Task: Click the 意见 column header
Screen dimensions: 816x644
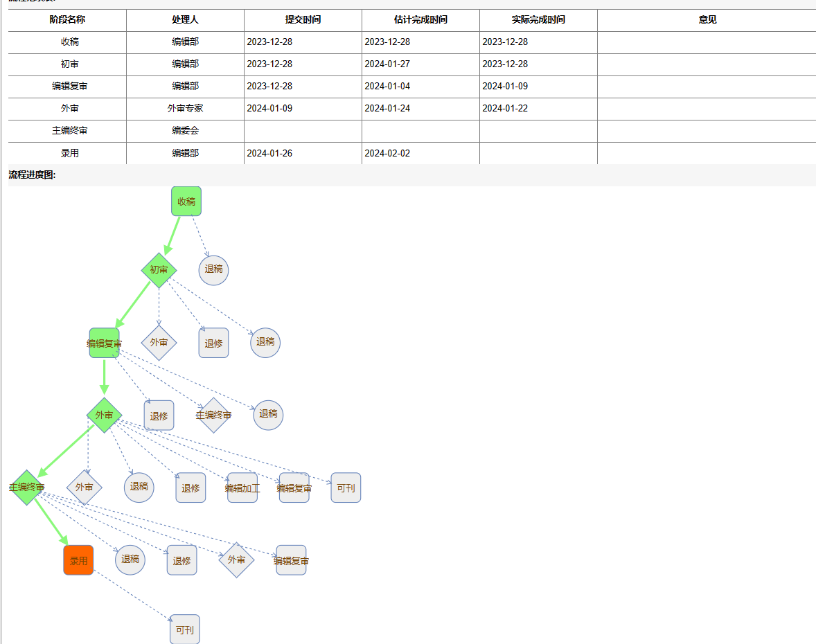Action: click(x=707, y=20)
